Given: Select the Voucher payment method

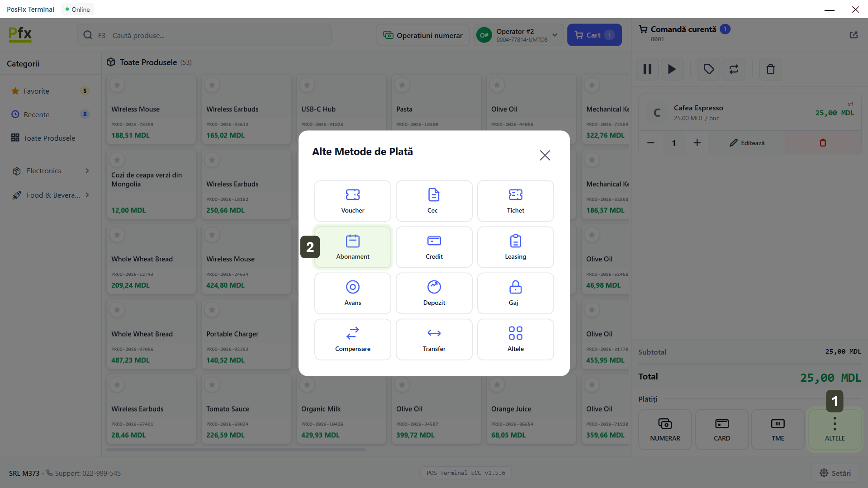Looking at the screenshot, I should tap(352, 201).
